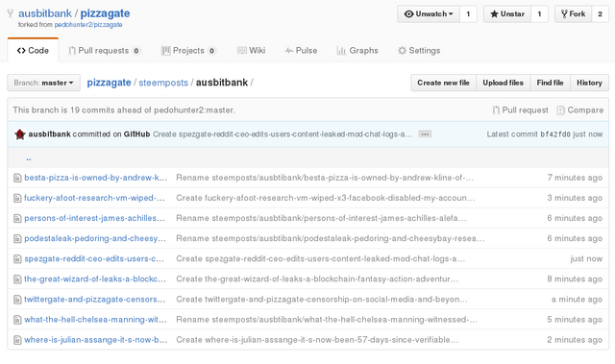Screen dimensions: 615x364
Task: Open besta-pizza-is-owned-by-andrew-k file
Action: (x=96, y=178)
